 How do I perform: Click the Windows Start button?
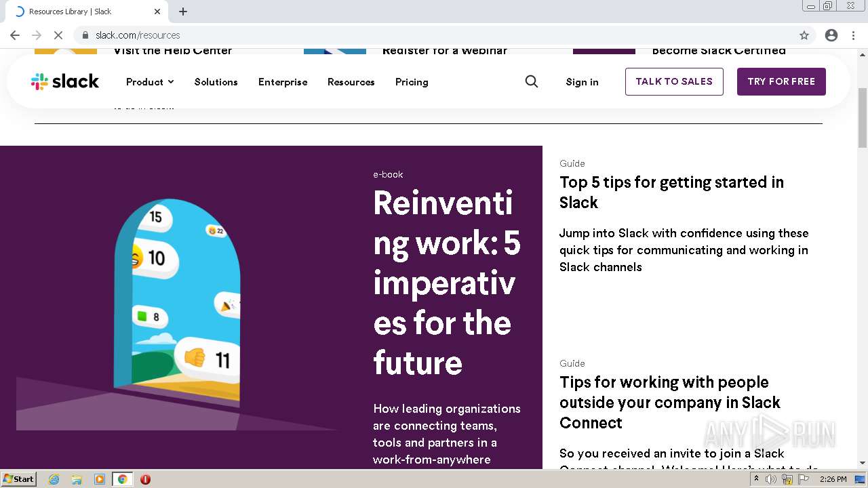click(x=19, y=479)
